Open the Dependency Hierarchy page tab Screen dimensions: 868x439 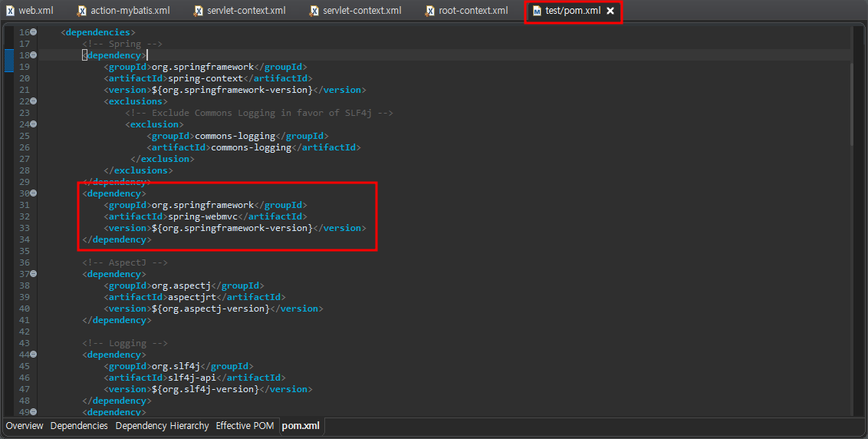click(x=163, y=426)
